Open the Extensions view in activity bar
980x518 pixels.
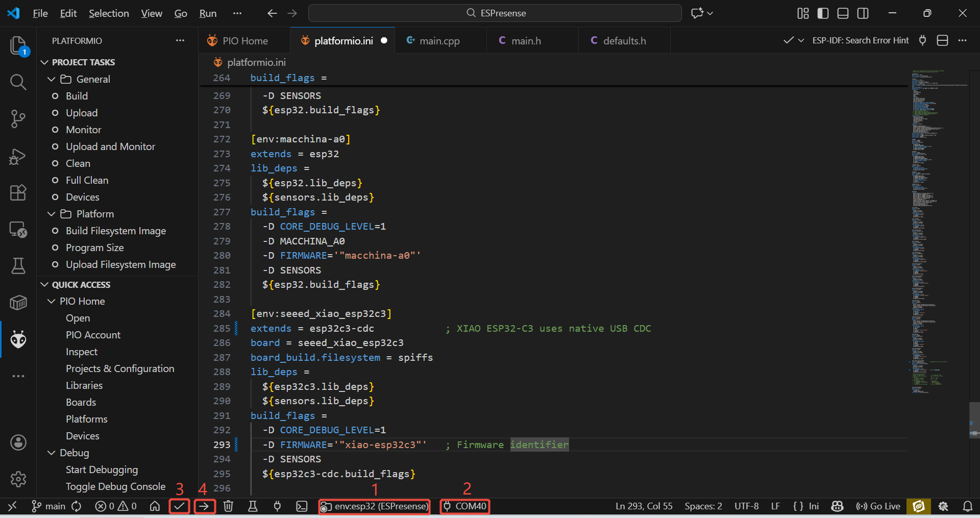pyautogui.click(x=18, y=193)
